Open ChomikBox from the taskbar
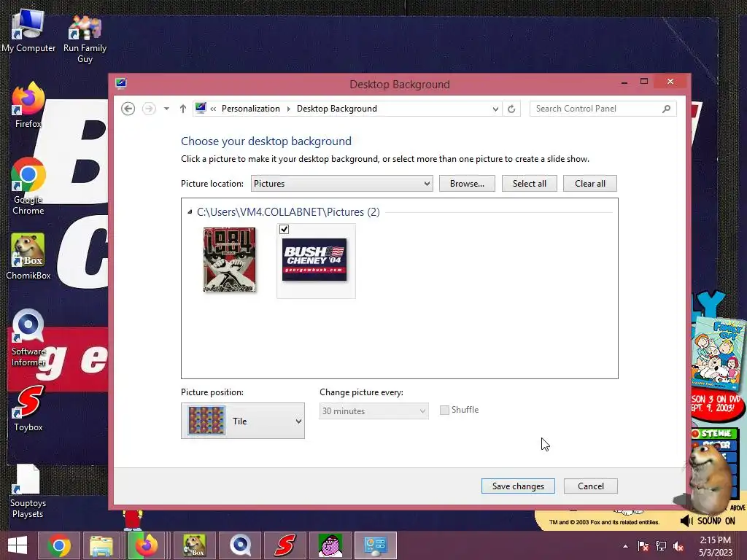The height and width of the screenshot is (560, 747). pyautogui.click(x=194, y=545)
